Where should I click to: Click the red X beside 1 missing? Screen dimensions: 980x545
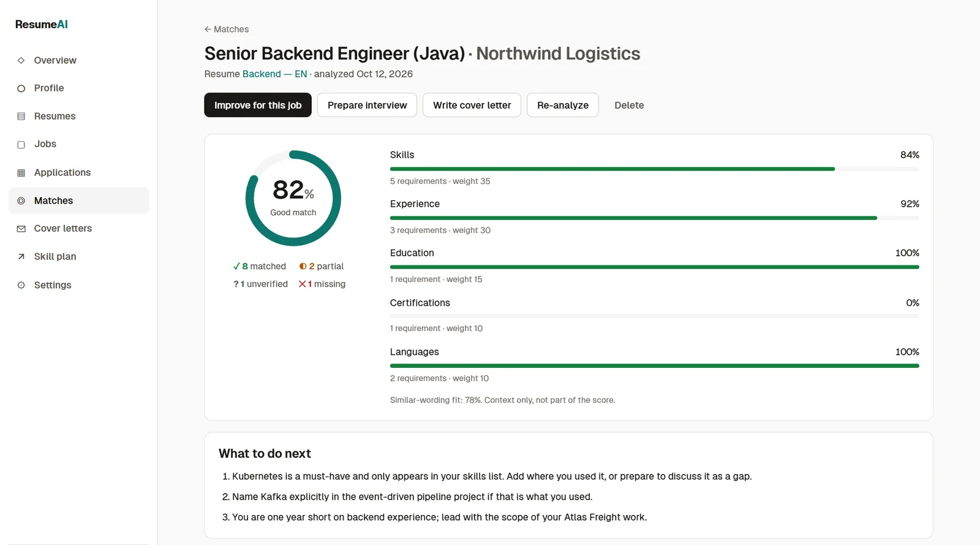[x=302, y=284]
